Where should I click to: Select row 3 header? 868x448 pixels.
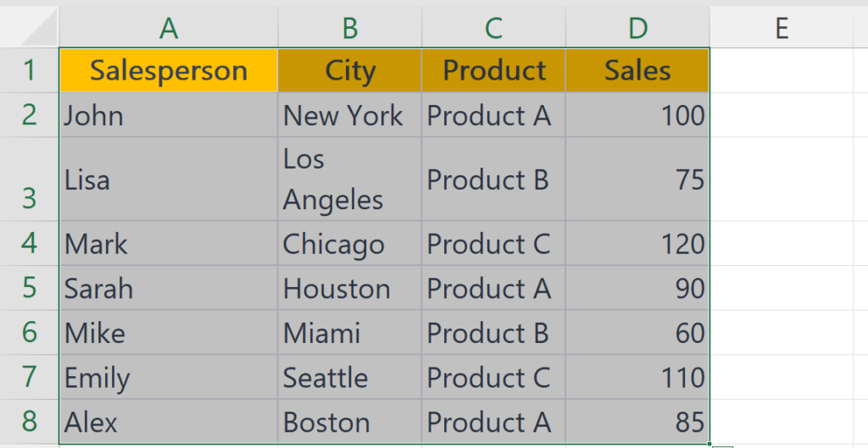click(x=29, y=180)
